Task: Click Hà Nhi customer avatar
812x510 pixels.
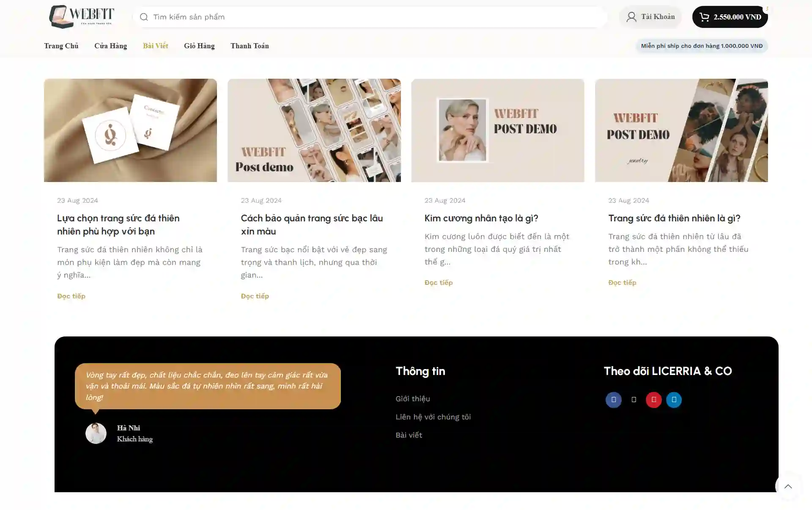Action: pos(96,433)
